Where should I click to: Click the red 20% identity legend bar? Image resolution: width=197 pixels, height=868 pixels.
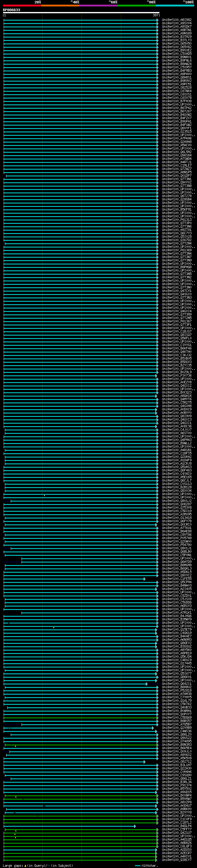tap(22, 6)
